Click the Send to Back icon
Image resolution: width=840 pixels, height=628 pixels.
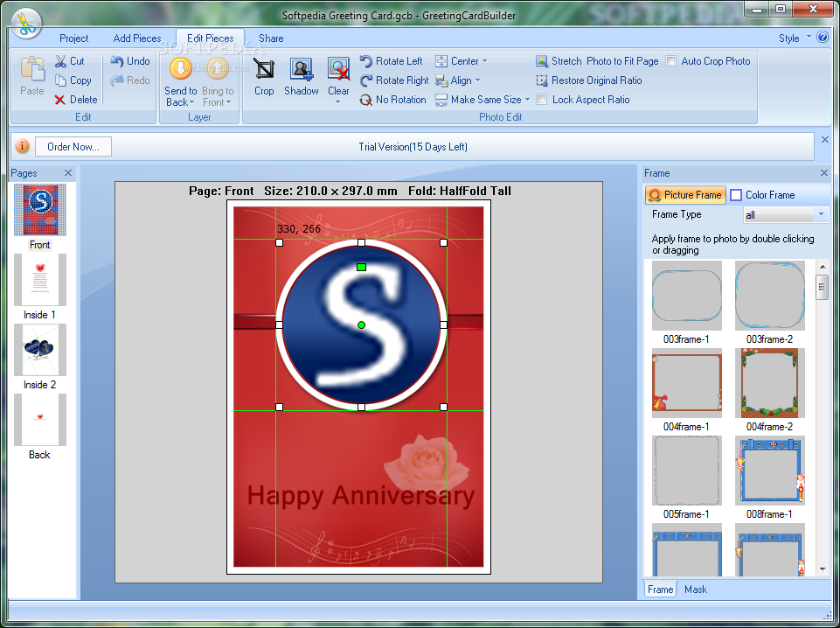point(181,68)
